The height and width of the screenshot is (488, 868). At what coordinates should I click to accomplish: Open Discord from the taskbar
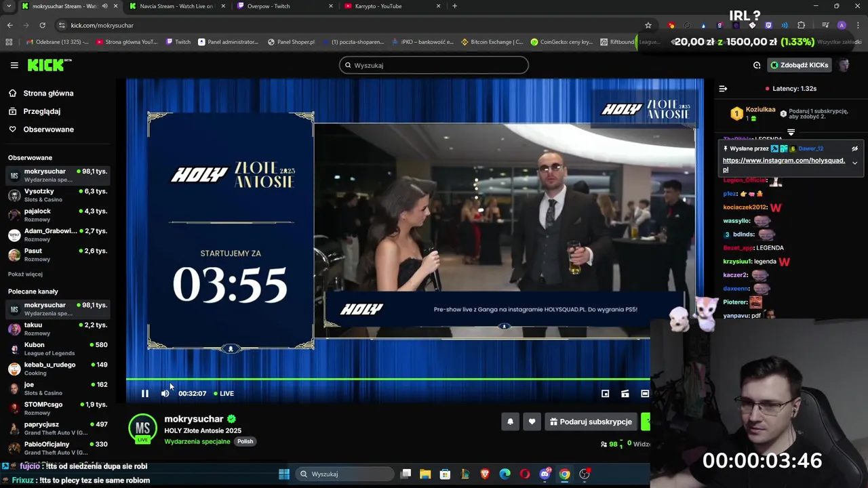[545, 474]
